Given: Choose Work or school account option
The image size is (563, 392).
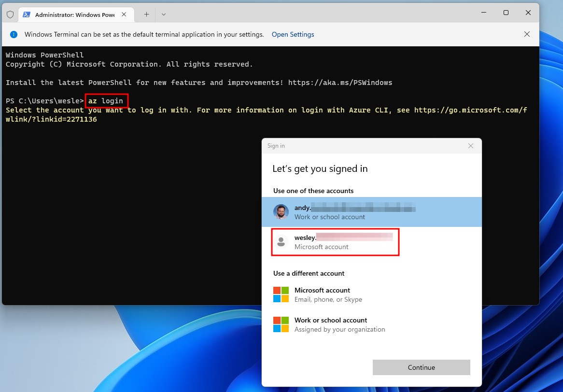Looking at the screenshot, I should click(372, 324).
